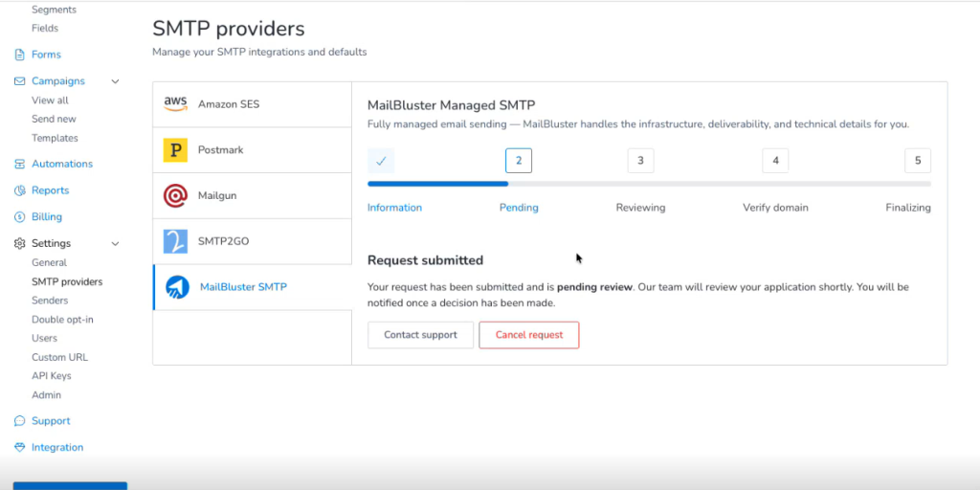This screenshot has width=980, height=490.
Task: Click the Support chat bubble icon
Action: pos(19,421)
